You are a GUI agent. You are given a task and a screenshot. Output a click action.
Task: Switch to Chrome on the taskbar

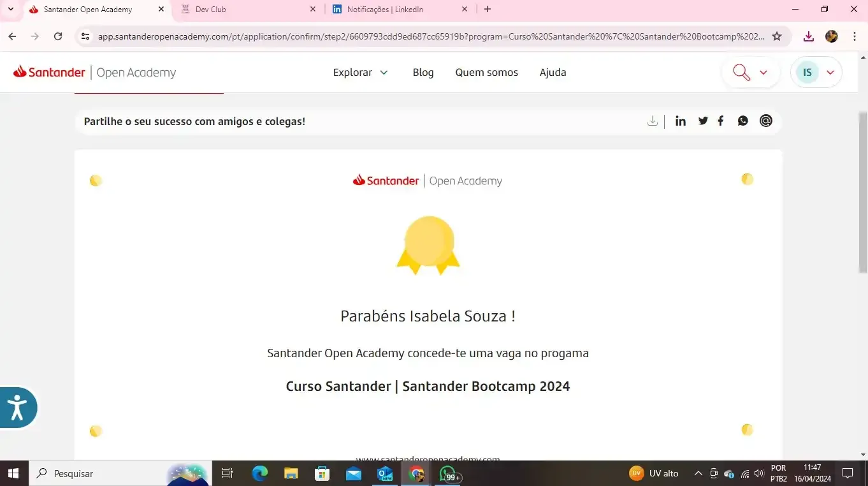point(416,473)
